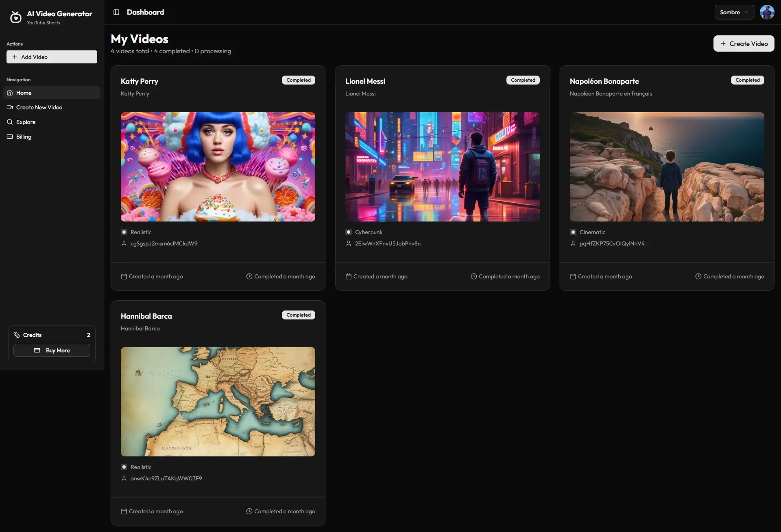
Task: Click the calendar icon on Katty Perry card
Action: point(124,276)
